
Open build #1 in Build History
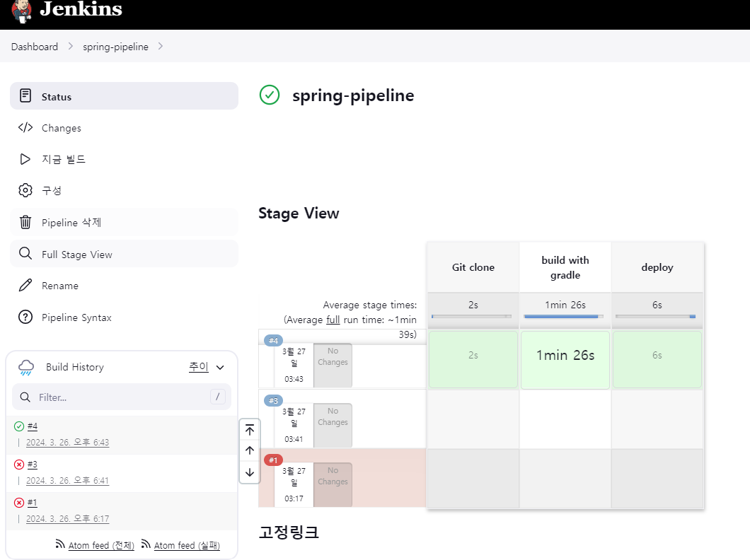(33, 503)
